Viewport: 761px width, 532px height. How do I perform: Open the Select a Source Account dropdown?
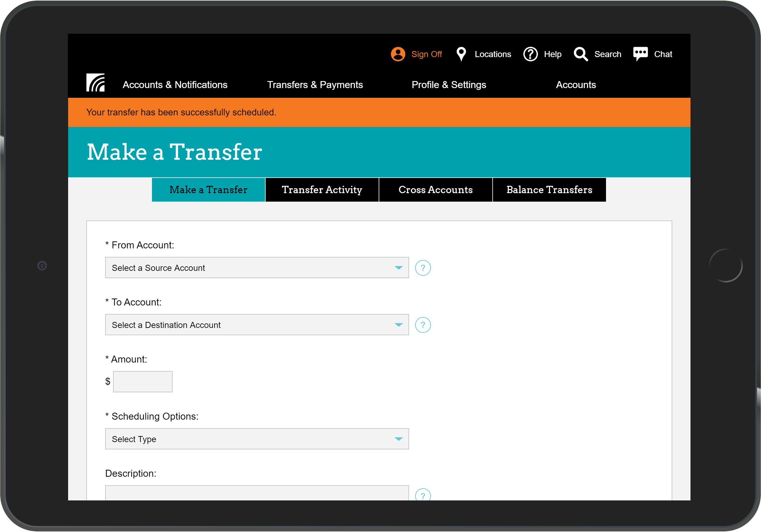tap(257, 268)
